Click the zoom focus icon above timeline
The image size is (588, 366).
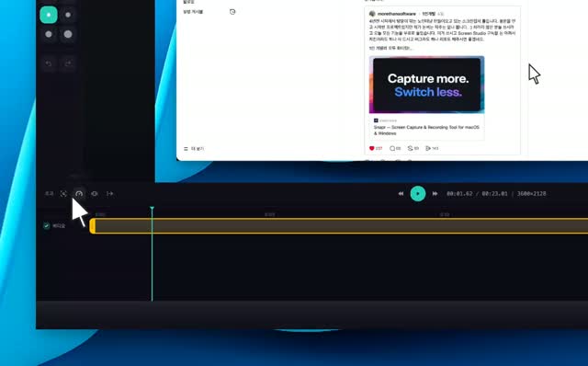tap(63, 194)
